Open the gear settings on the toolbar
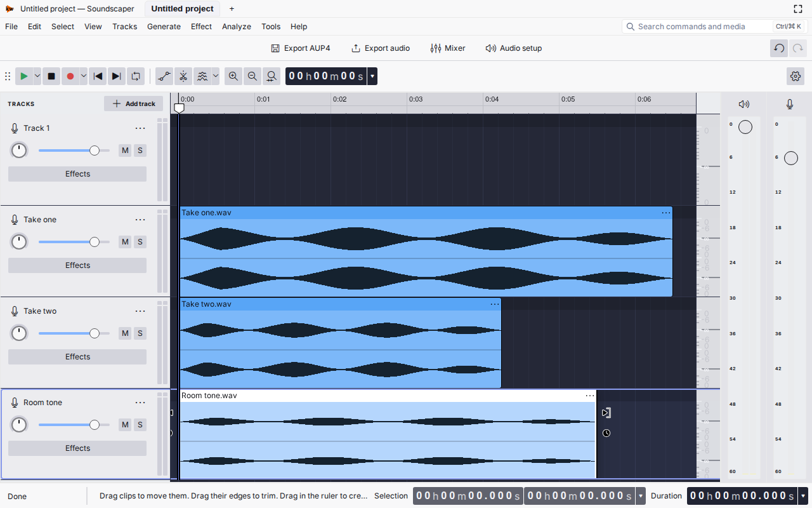This screenshot has width=812, height=508. tap(796, 76)
